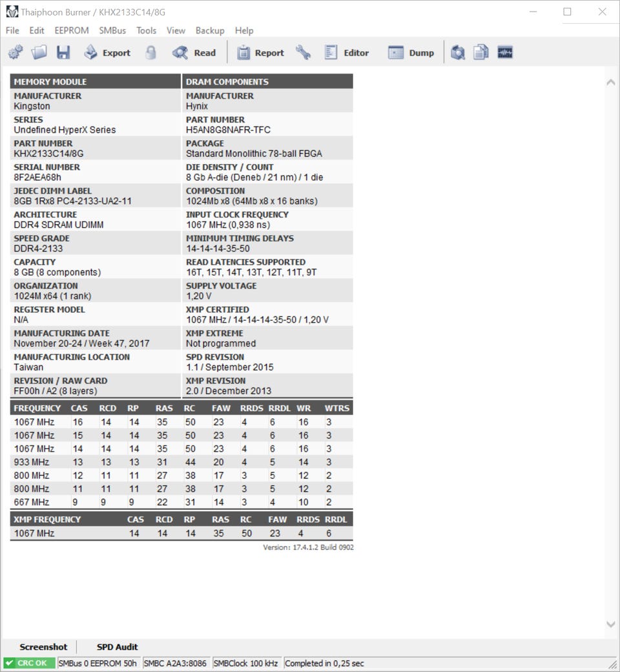
Task: Open the Report view
Action: point(261,53)
